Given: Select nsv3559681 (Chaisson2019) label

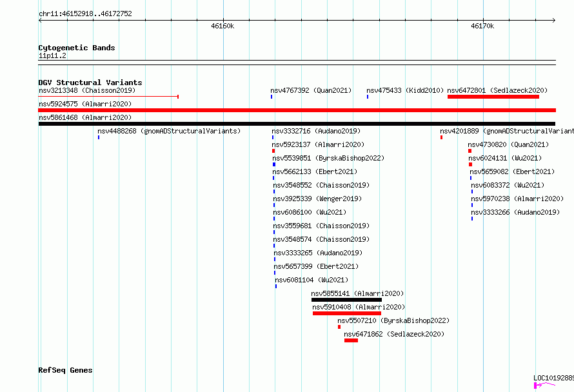Looking at the screenshot, I should click(x=321, y=226).
